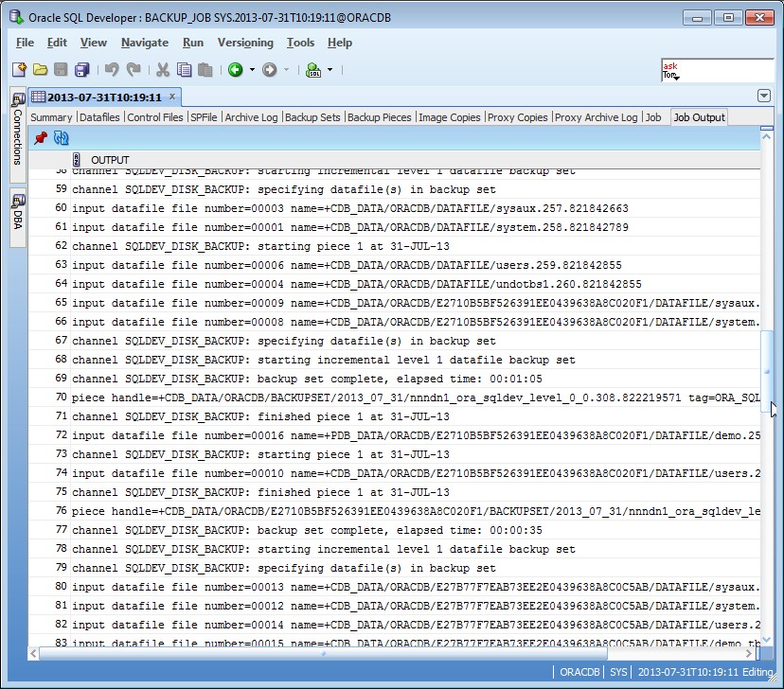Open the SQL Worksheet connection dropdown arrow
The height and width of the screenshot is (689, 784).
[330, 69]
